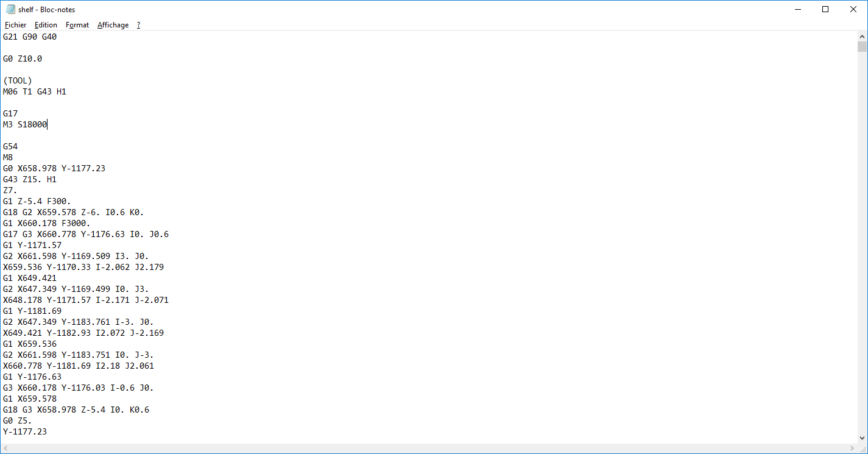Click the horizontal scrollbar track
The image size is (868, 454).
(x=428, y=449)
